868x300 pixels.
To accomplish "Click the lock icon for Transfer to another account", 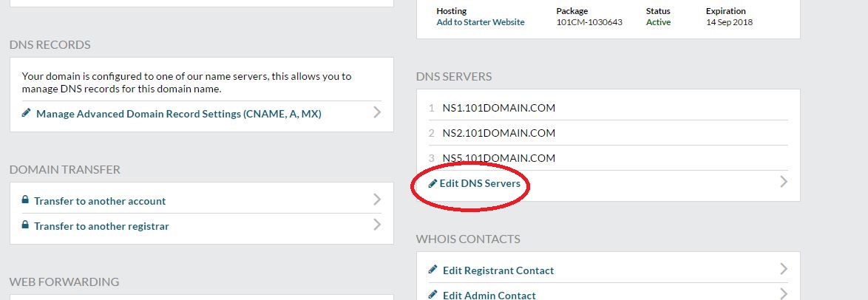I will (x=25, y=200).
